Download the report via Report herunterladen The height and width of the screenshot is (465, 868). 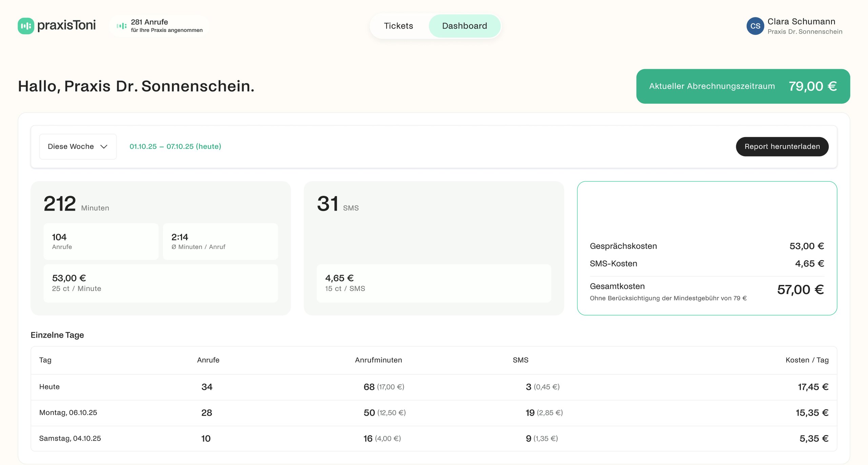pos(782,147)
